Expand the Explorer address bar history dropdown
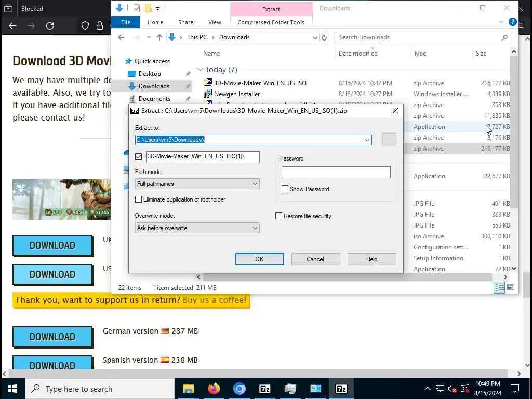 point(315,37)
